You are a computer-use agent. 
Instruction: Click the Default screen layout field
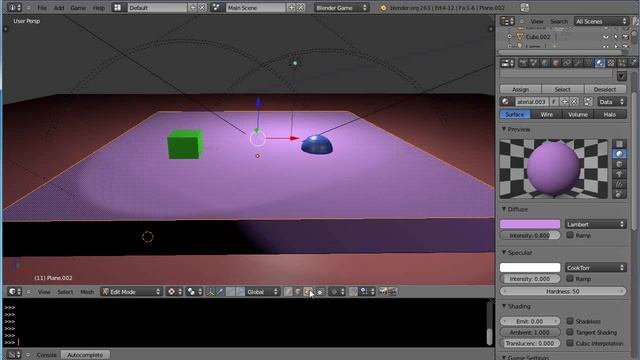(158, 8)
